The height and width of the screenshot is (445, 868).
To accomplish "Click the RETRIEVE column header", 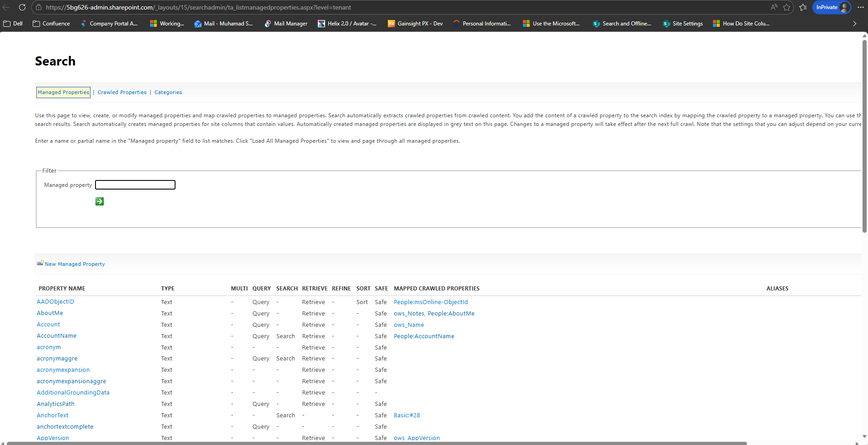I will [x=315, y=289].
